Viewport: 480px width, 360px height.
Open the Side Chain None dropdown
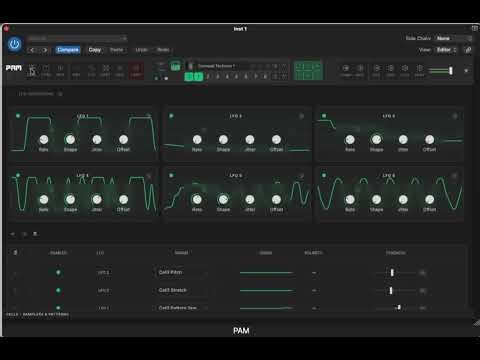click(x=454, y=38)
